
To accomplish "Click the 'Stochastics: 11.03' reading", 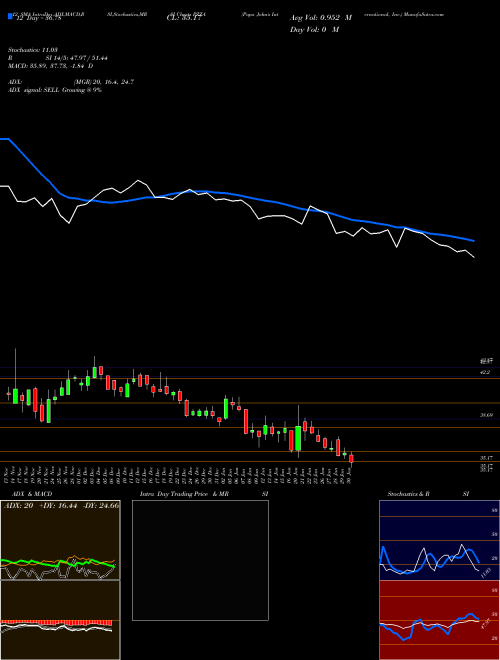I will (32, 51).
